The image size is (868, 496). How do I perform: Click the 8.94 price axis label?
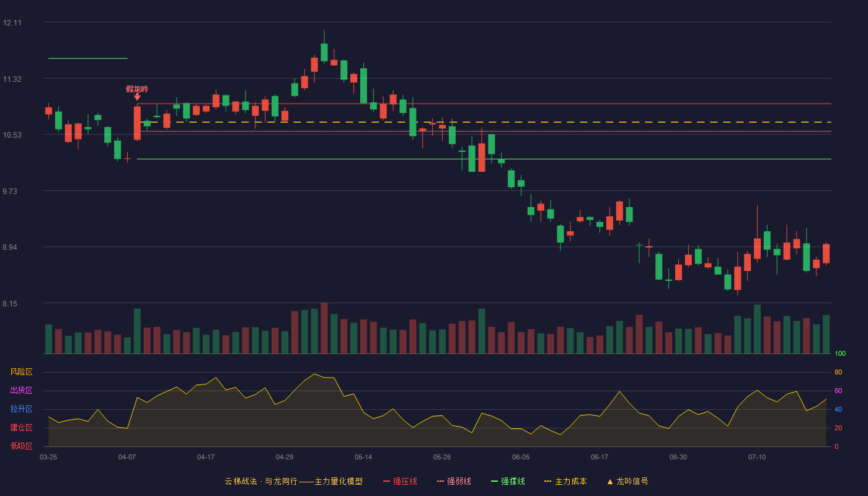(x=10, y=247)
